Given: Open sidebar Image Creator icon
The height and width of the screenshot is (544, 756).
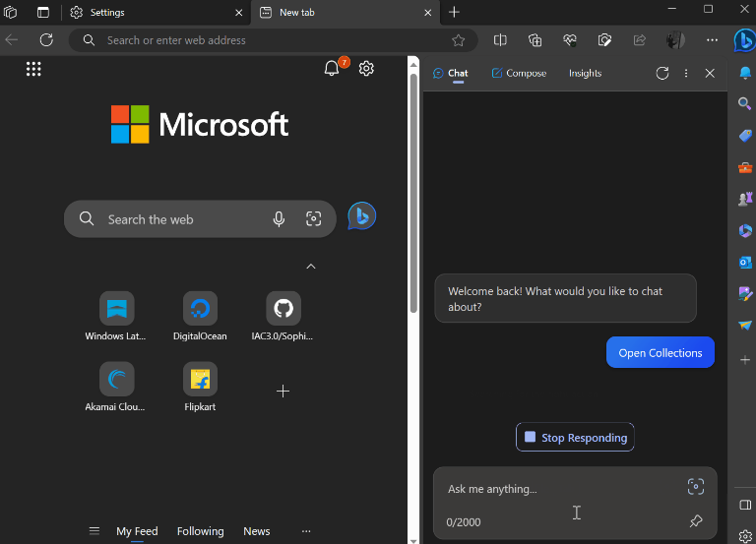Looking at the screenshot, I should [745, 293].
